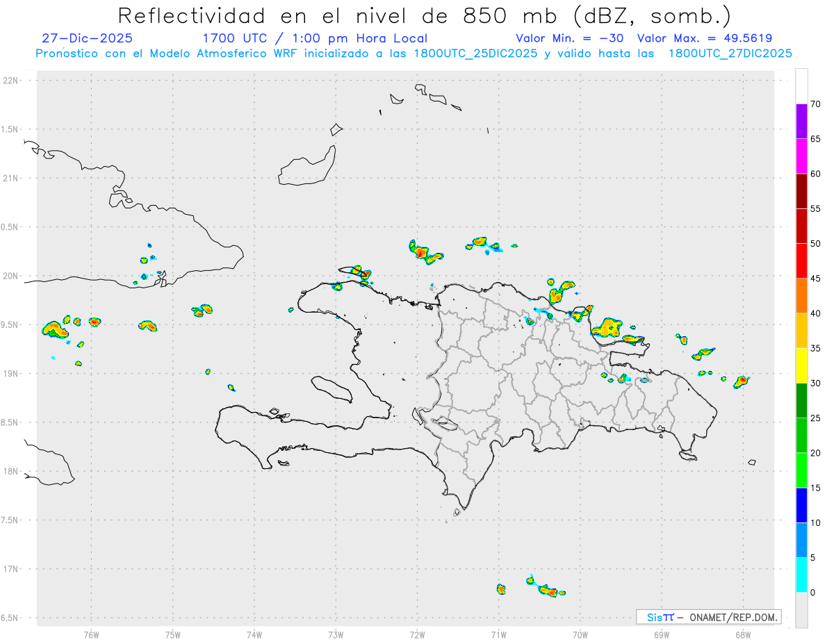Select the '72W' longitude label
Viewport: 834px width, 644px height.
tap(417, 634)
